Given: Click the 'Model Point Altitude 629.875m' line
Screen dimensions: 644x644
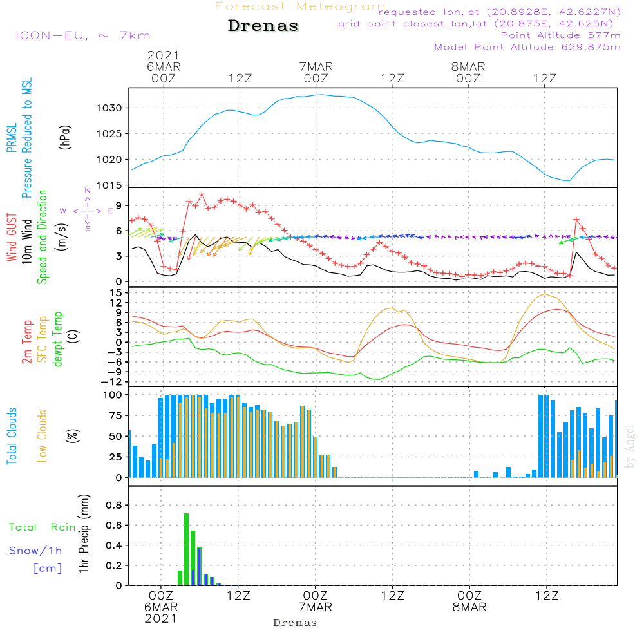Looking at the screenshot, I should [527, 47].
